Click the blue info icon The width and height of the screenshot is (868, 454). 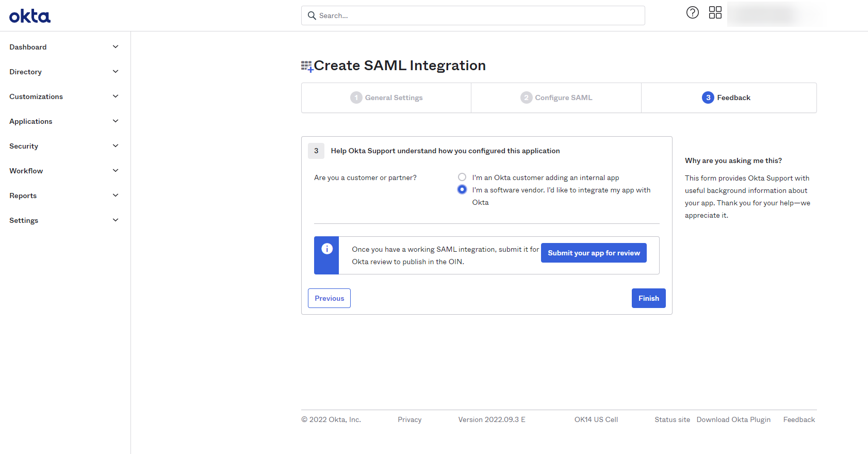pos(327,249)
